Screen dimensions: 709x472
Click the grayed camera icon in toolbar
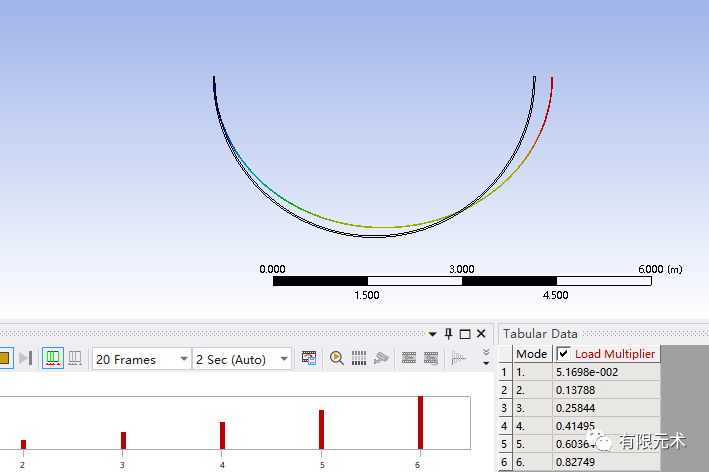pos(381,359)
